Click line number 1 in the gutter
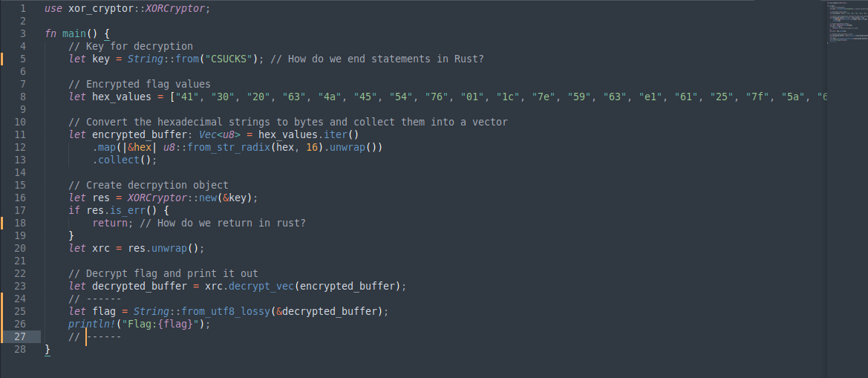Viewport: 868px width, 378px height. 23,9
